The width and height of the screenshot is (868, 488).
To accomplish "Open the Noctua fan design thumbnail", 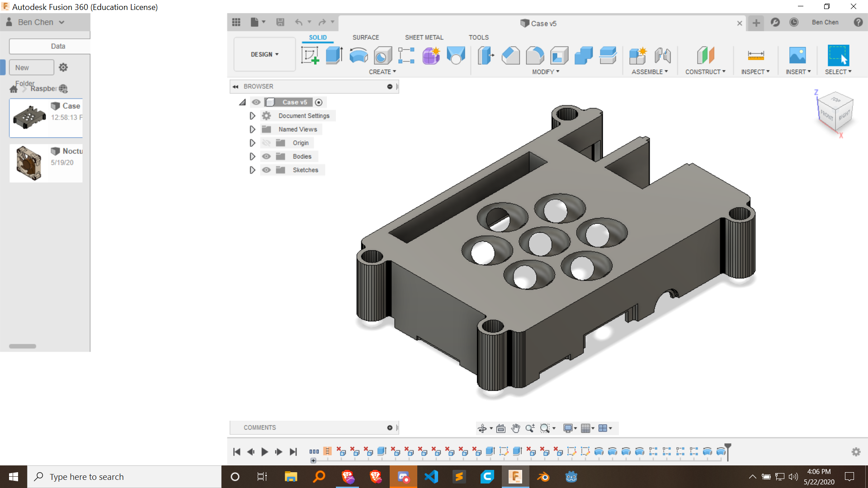I will click(x=29, y=163).
